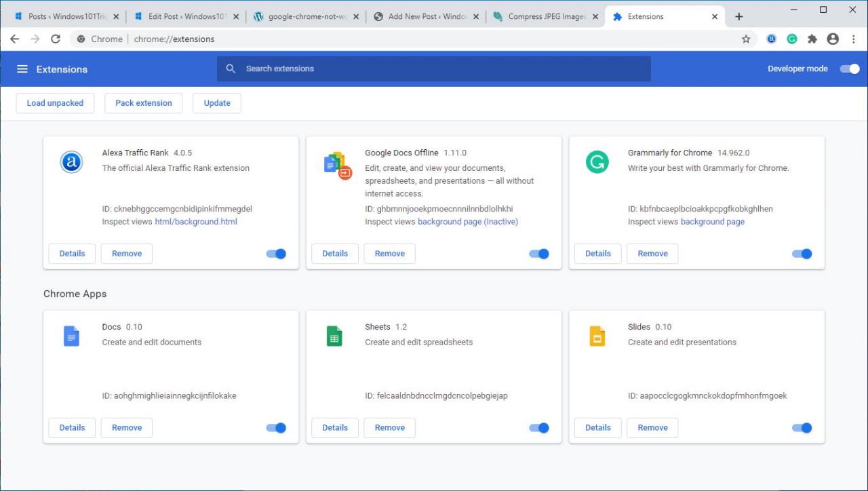Click the browser forward arrow

[35, 39]
